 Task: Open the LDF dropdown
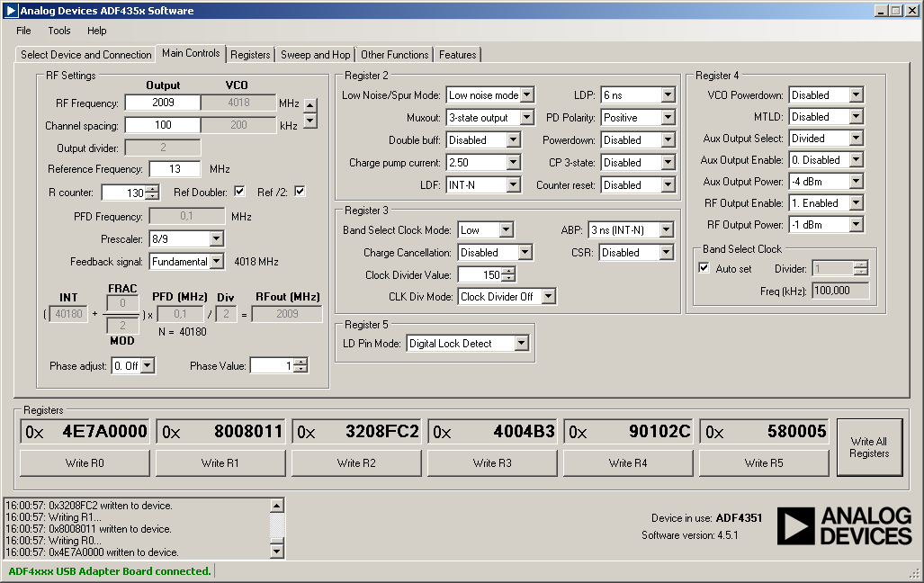[513, 184]
